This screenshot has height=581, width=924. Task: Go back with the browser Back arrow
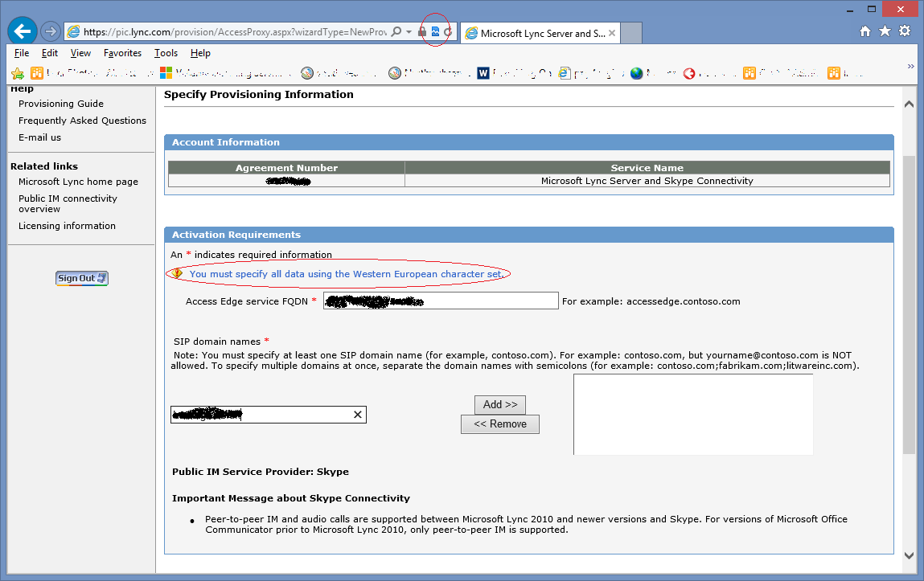[x=23, y=31]
